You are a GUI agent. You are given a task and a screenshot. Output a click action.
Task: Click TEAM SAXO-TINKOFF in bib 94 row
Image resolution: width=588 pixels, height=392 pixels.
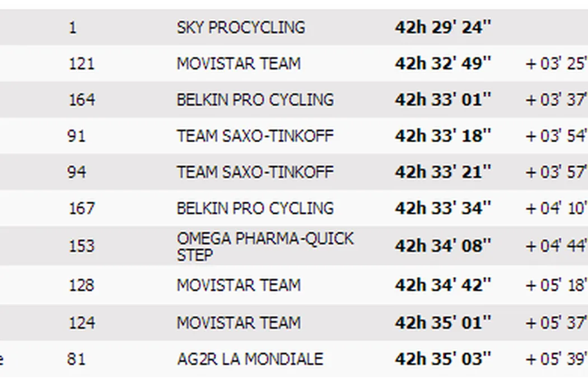pos(255,172)
